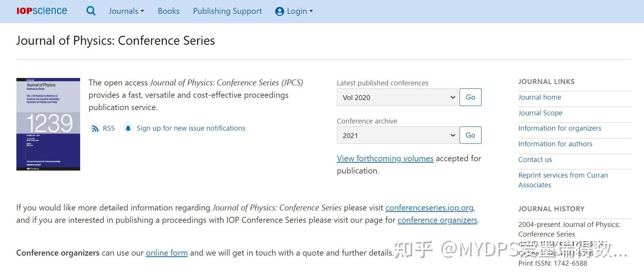Image resolution: width=644 pixels, height=275 pixels.
Task: Click the online form link
Action: (x=166, y=253)
